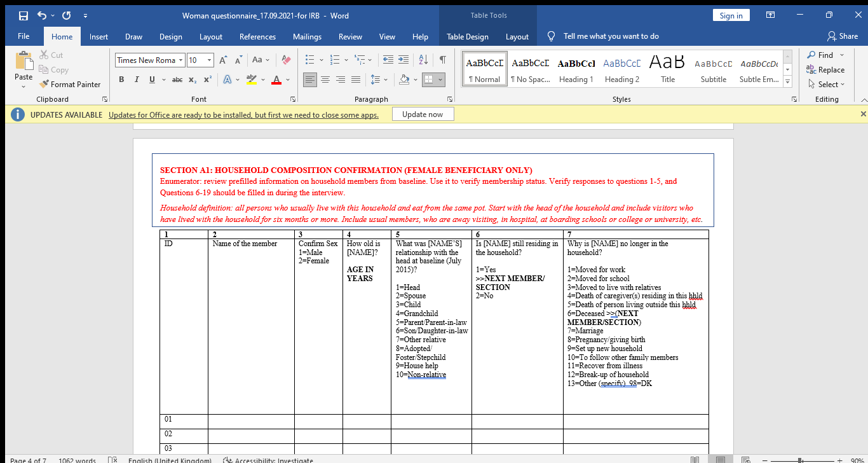
Task: Switch to the References tab
Action: pyautogui.click(x=257, y=36)
